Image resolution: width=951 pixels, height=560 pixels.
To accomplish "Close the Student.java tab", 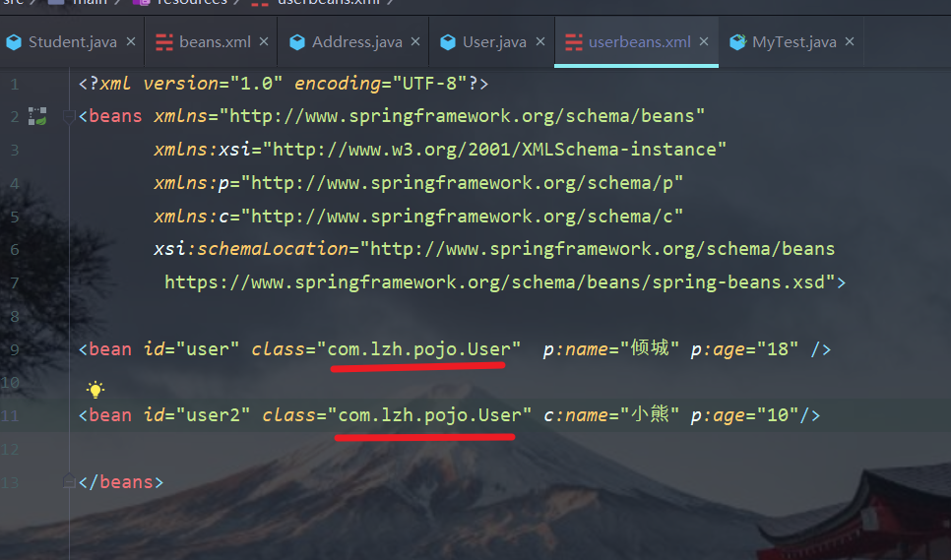I will click(131, 41).
